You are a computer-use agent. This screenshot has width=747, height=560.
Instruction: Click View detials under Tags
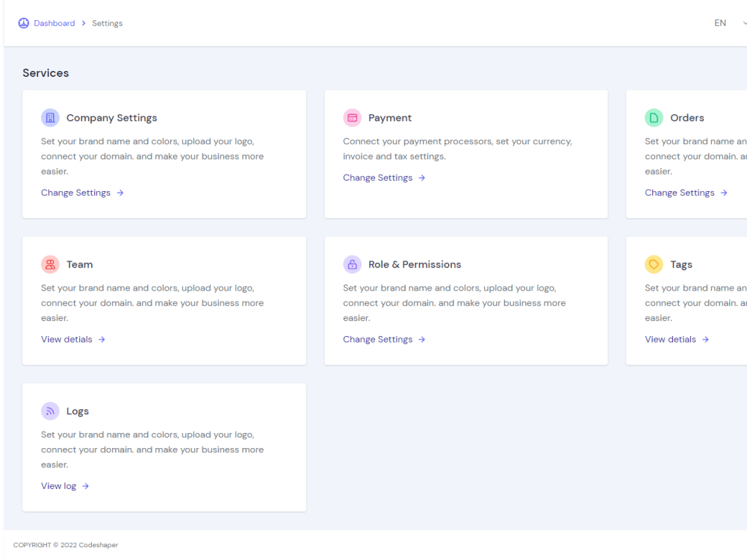[x=670, y=339]
